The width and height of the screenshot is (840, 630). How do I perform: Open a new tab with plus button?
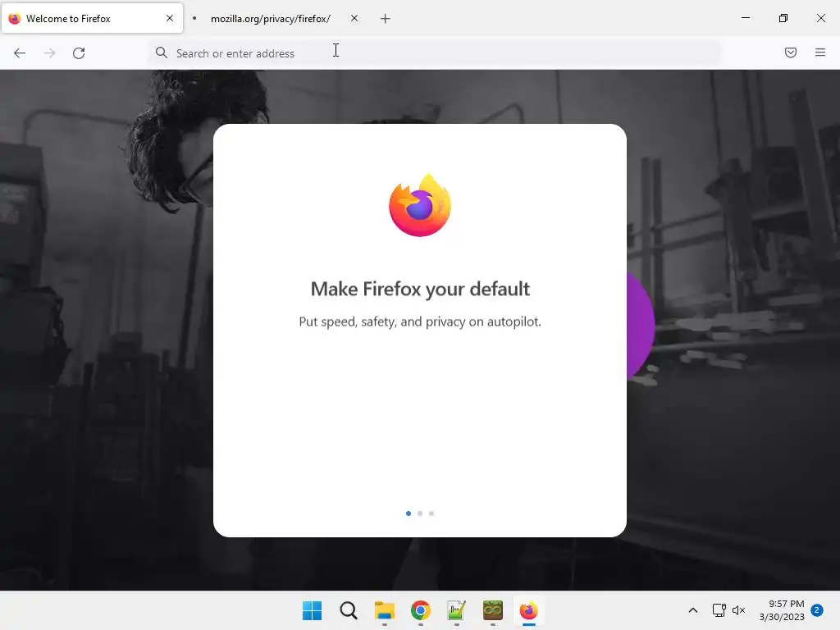pos(386,19)
